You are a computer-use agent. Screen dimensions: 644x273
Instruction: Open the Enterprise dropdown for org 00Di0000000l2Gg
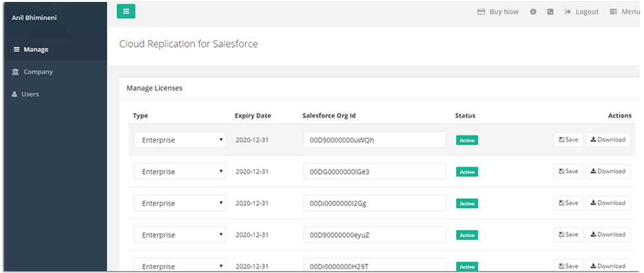[x=179, y=204]
